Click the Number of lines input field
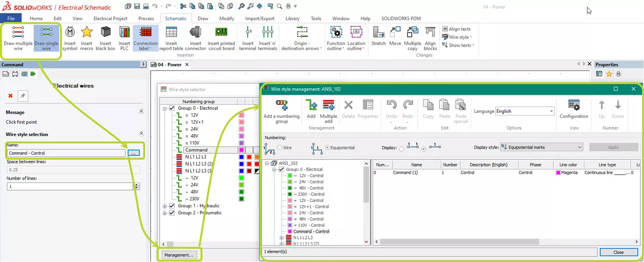644x262 pixels. tap(70, 186)
